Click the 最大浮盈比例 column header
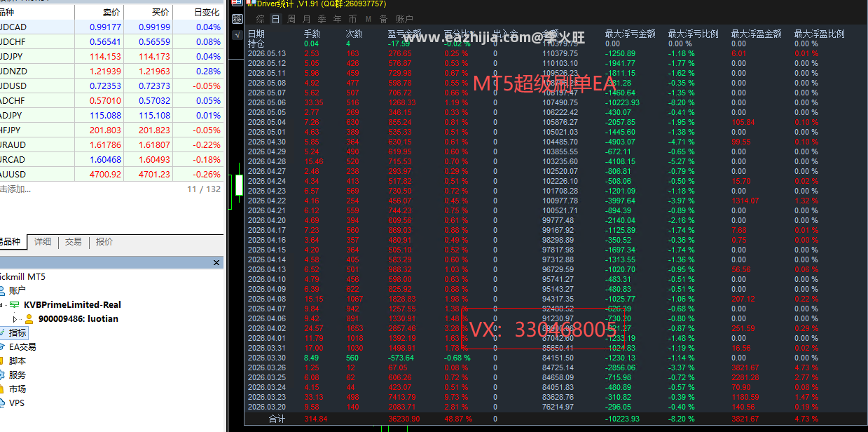The width and height of the screenshot is (868, 432). (819, 34)
